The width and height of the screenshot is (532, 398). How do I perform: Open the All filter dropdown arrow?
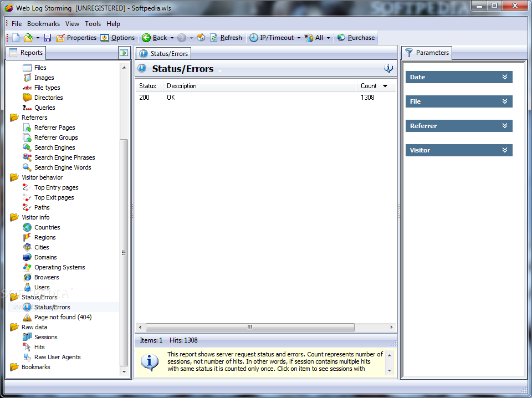pos(328,38)
